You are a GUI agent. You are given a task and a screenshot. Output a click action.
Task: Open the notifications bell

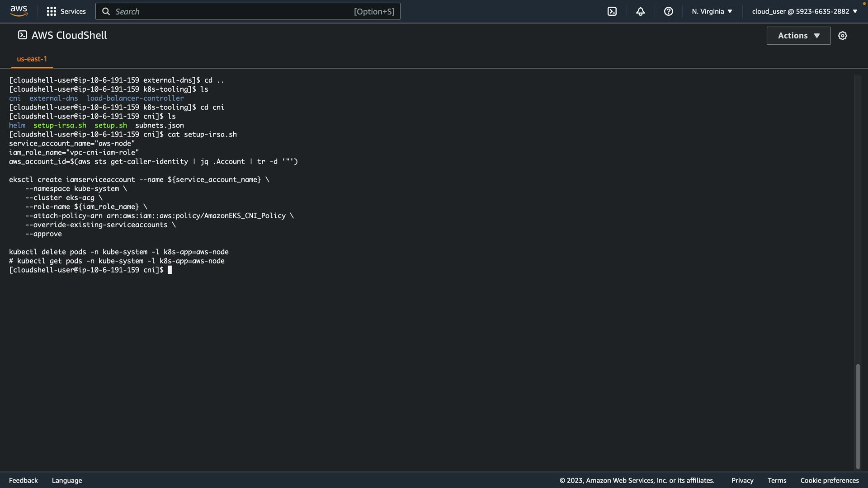640,11
